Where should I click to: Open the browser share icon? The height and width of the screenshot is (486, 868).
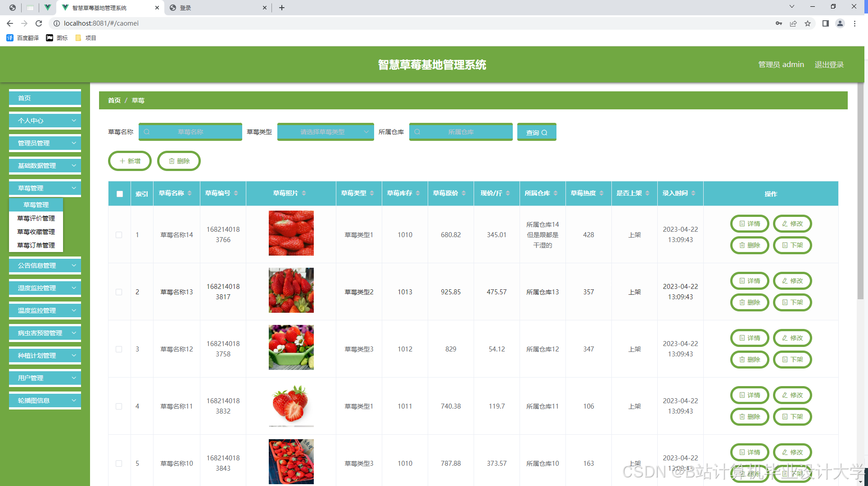point(793,23)
